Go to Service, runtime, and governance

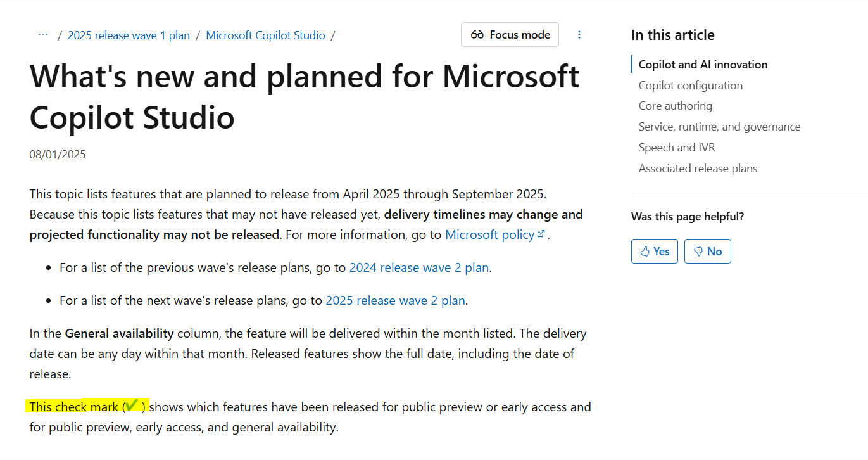719,127
